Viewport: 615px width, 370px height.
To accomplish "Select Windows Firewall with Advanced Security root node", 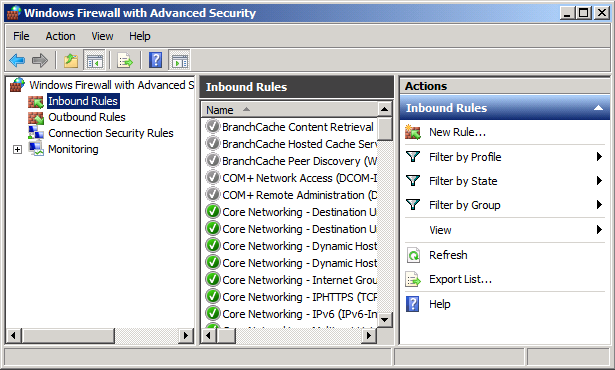I will click(112, 85).
